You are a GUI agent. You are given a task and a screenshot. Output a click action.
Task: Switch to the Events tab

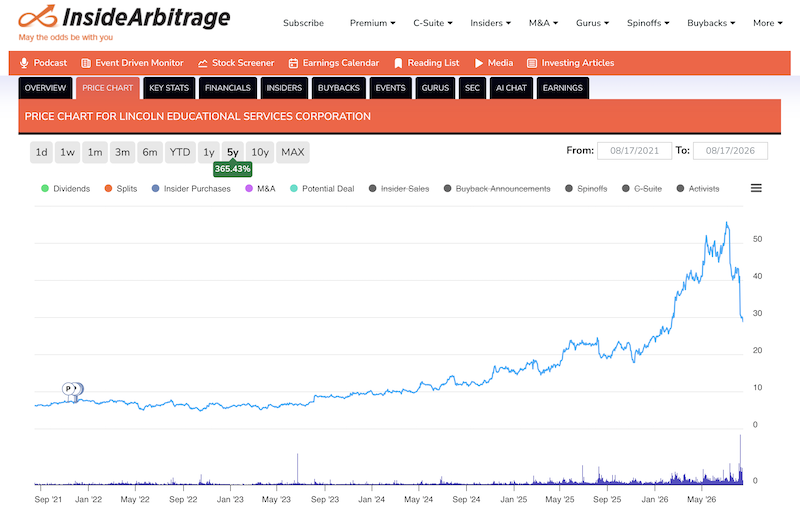pyautogui.click(x=390, y=88)
